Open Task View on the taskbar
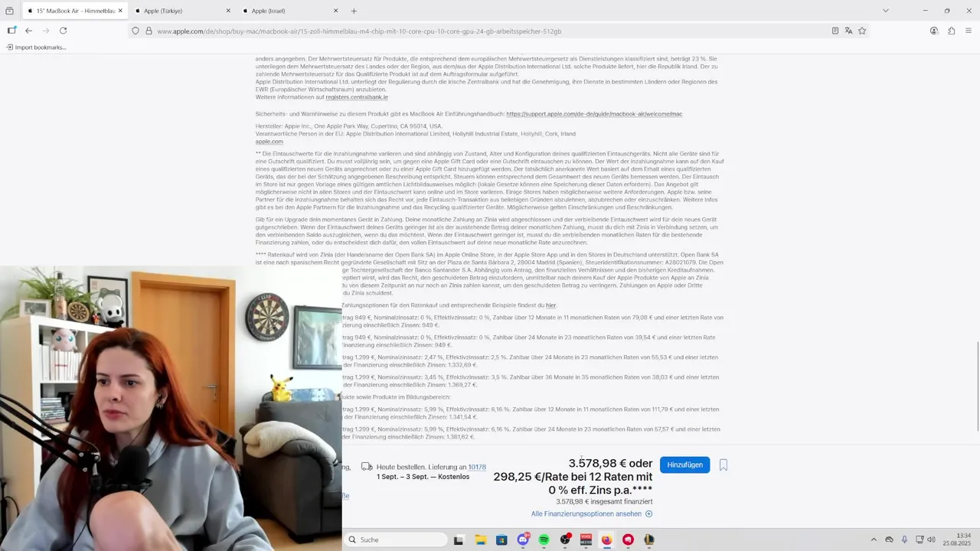980x551 pixels. 459,540
